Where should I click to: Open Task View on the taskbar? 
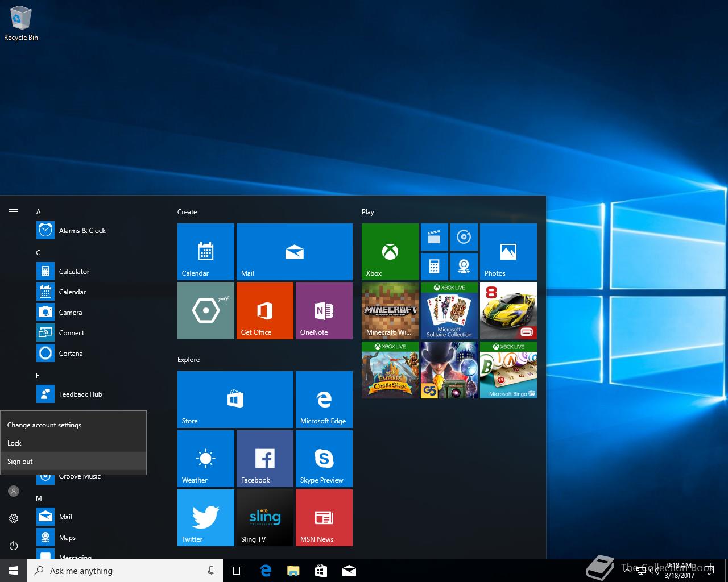pos(237,571)
